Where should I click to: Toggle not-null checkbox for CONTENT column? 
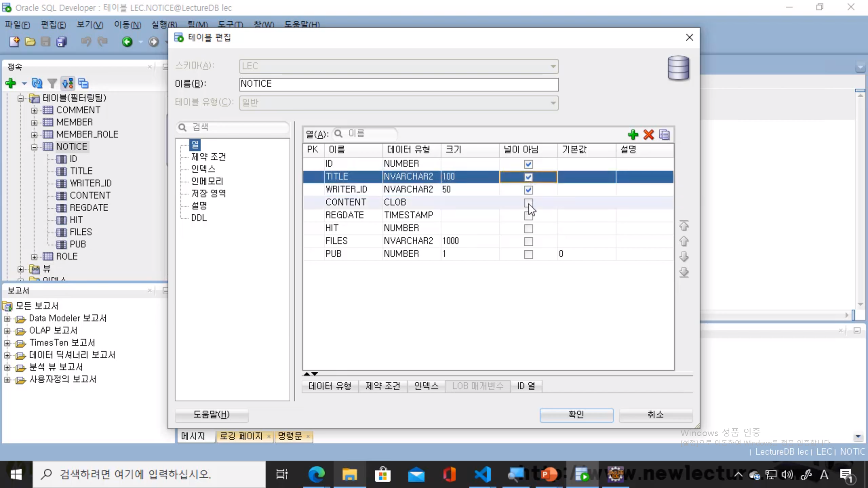(x=528, y=202)
